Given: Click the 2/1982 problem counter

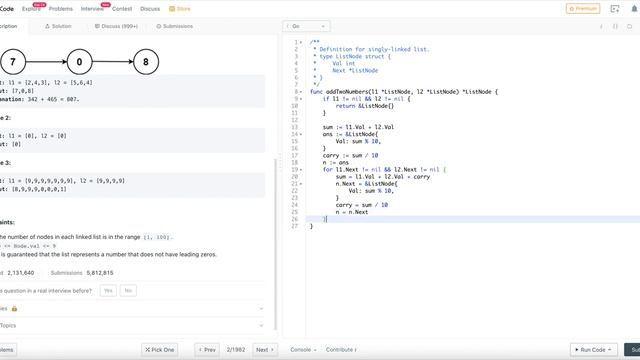Looking at the screenshot, I should click(236, 350).
